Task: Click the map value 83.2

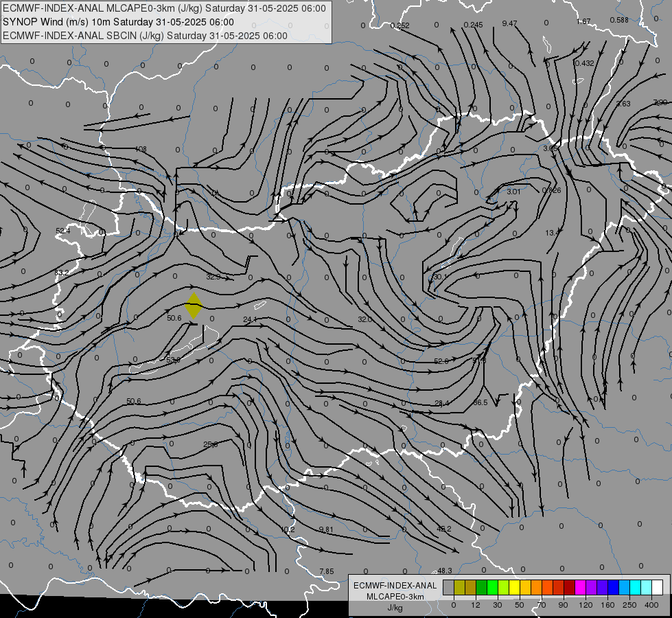Action: click(x=62, y=273)
